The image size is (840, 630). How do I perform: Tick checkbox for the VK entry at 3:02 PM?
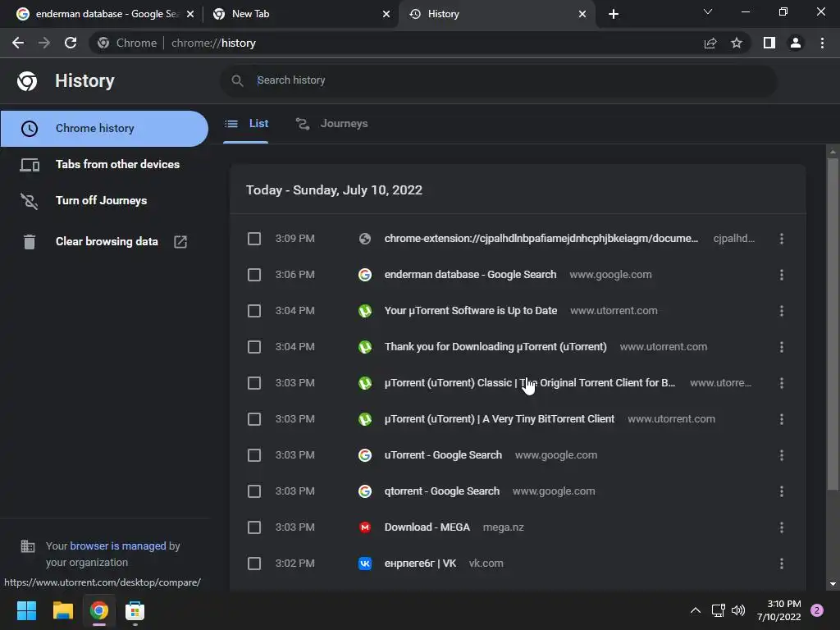pyautogui.click(x=254, y=564)
